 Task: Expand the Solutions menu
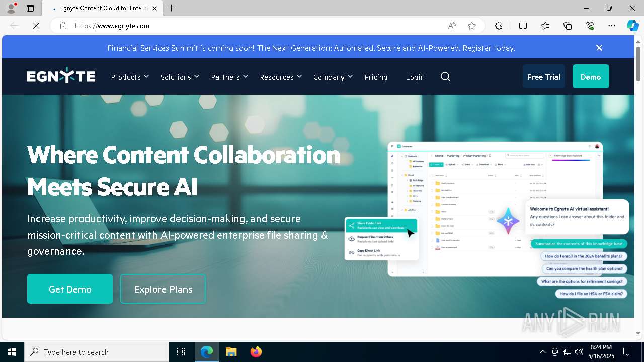point(180,77)
